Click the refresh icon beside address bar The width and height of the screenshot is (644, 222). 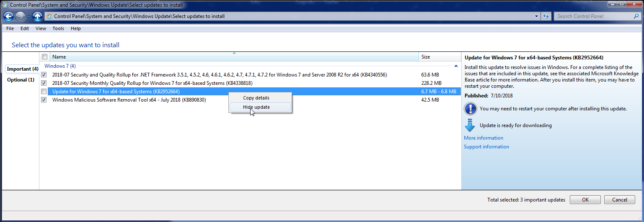coord(546,16)
